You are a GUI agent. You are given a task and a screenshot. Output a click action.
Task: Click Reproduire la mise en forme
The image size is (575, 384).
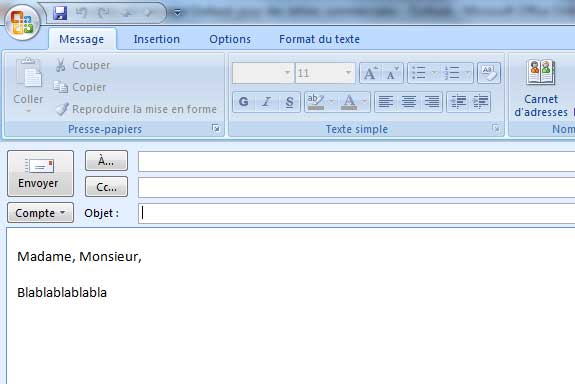(x=136, y=109)
